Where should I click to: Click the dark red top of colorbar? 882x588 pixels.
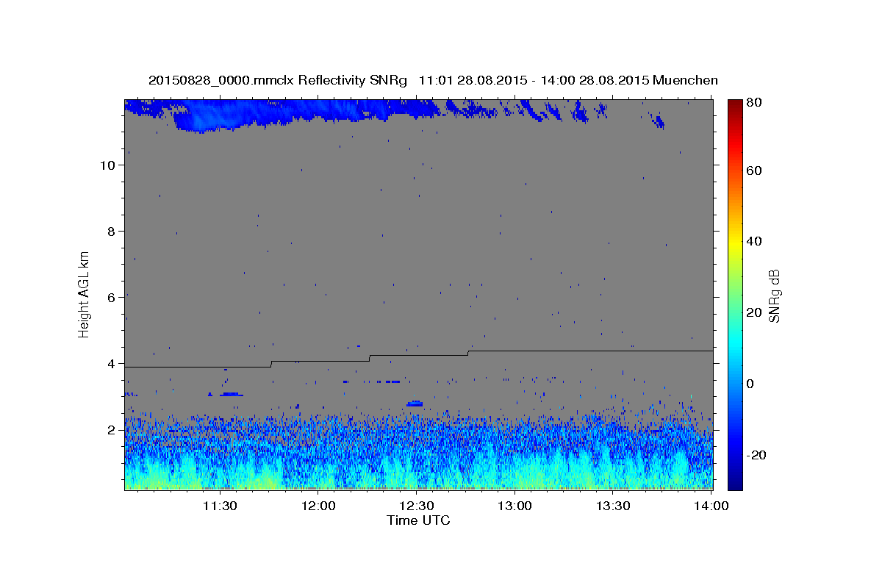point(734,107)
